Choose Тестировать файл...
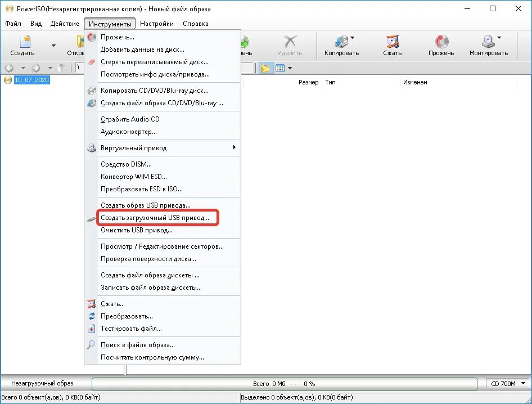This screenshot has height=404, width=532. click(163, 329)
